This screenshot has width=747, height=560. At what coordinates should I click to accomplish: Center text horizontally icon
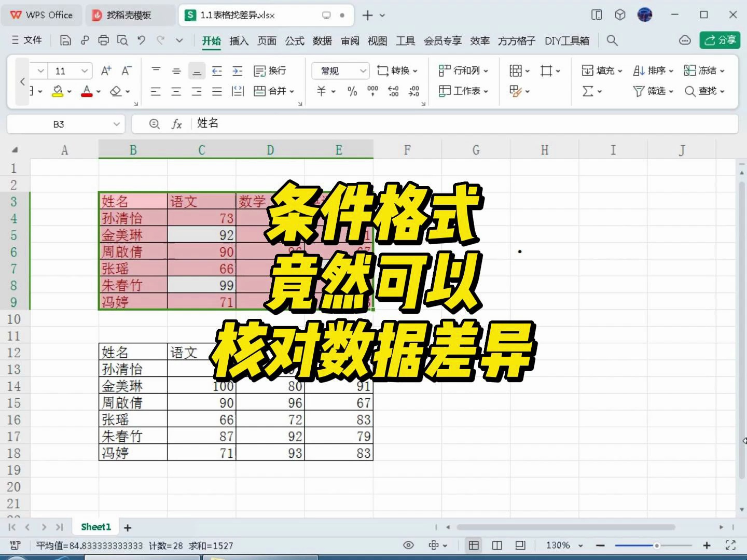(x=176, y=92)
